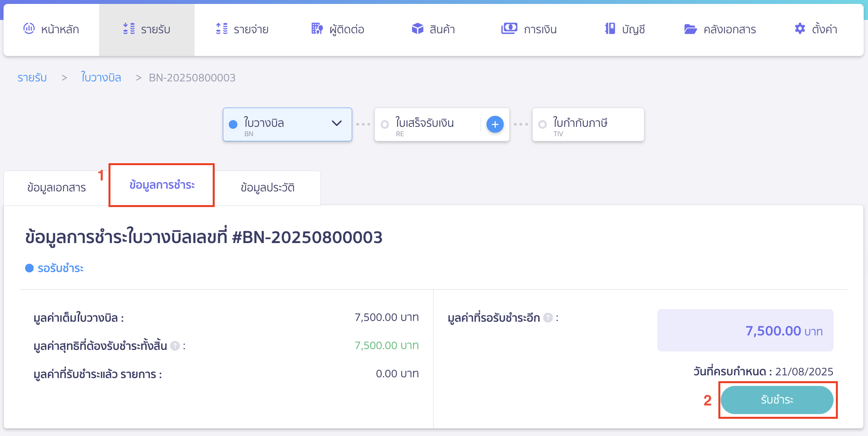868x436 pixels.
Task: Click the ledger book icon beside บัญชี
Action: (x=610, y=29)
